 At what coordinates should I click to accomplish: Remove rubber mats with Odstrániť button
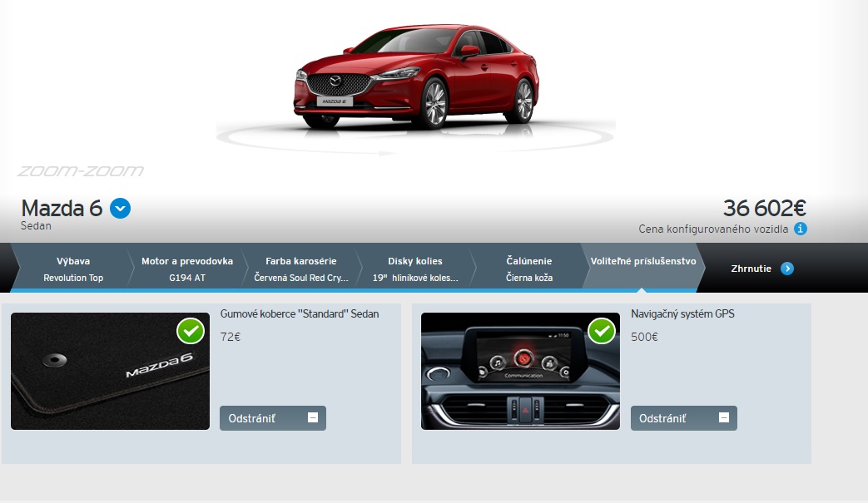273,418
